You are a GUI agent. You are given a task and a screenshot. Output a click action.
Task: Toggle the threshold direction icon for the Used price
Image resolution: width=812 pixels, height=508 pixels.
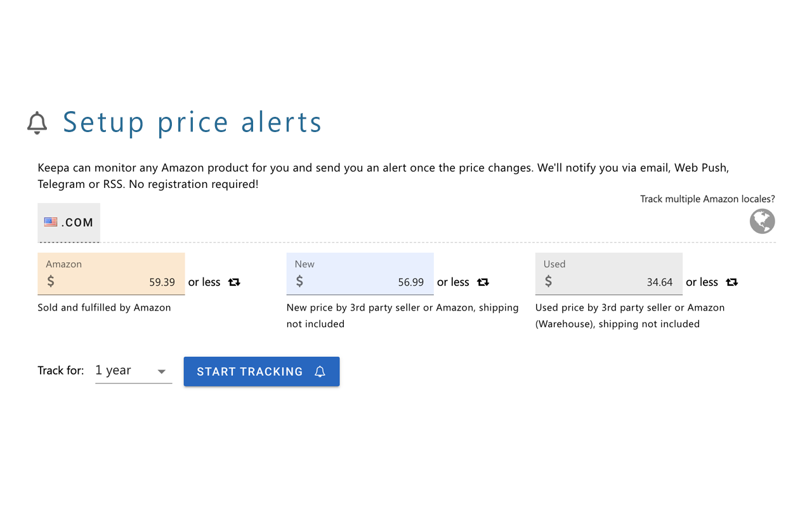tap(731, 282)
